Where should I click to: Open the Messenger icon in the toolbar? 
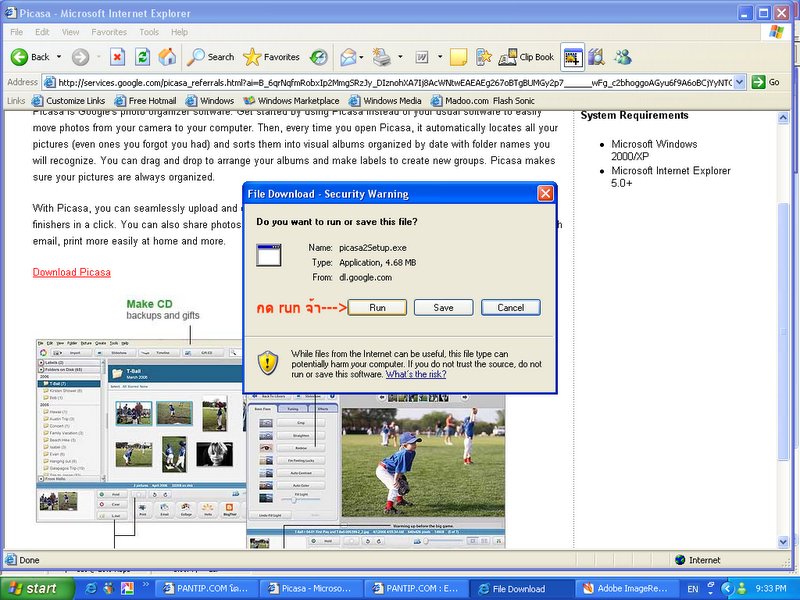(x=622, y=57)
